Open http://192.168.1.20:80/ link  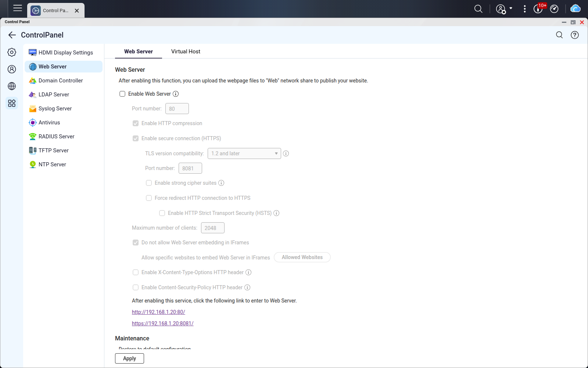point(158,312)
